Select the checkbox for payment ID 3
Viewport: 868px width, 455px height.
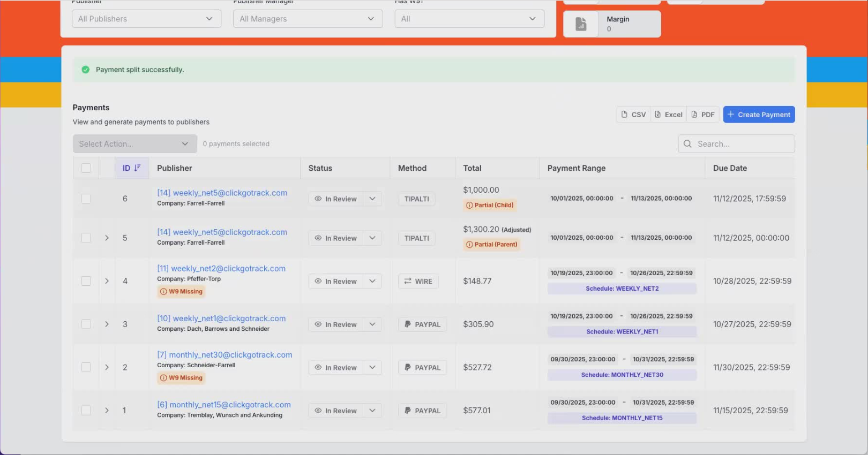click(x=86, y=324)
